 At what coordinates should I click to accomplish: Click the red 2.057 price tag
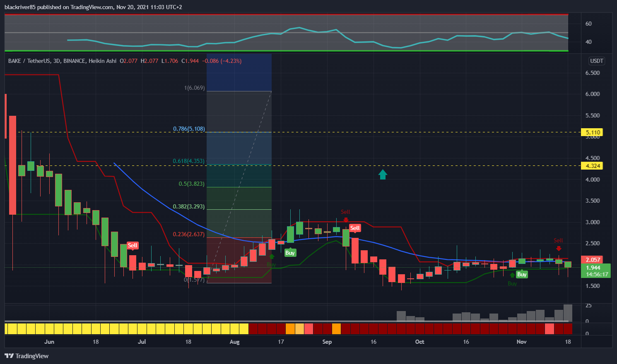[x=593, y=260]
